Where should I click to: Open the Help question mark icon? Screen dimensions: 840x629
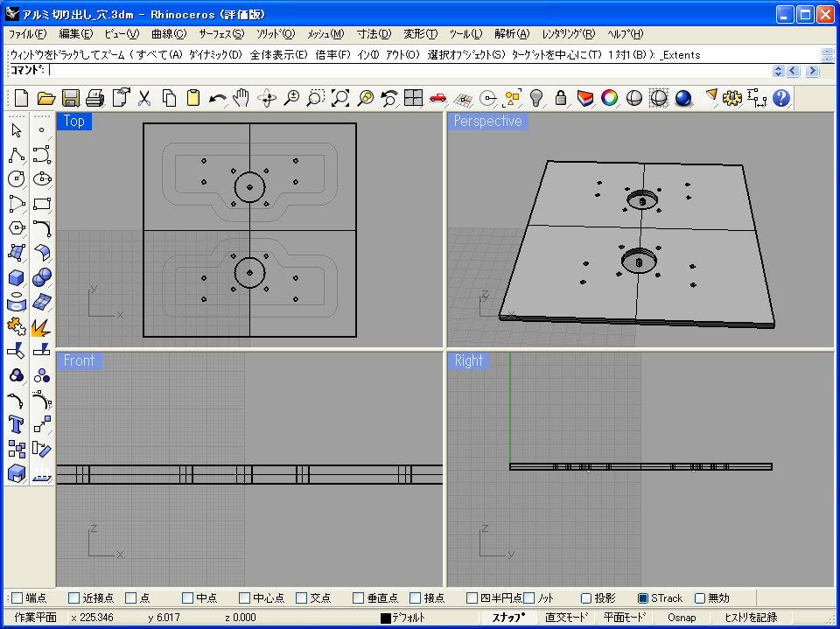781,98
